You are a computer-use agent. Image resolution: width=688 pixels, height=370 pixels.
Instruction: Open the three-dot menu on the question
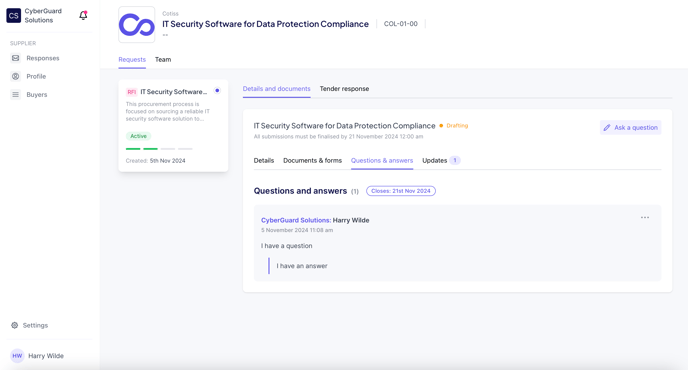(645, 217)
